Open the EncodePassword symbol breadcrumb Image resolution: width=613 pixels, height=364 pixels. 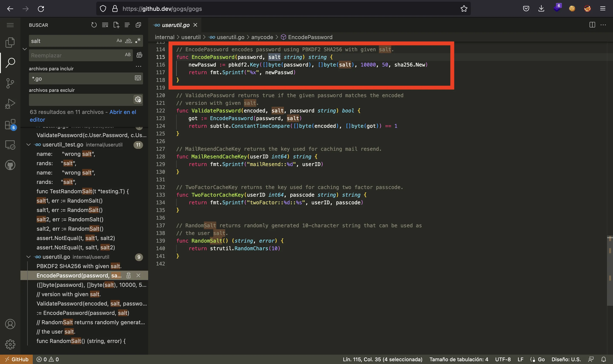[x=307, y=37]
